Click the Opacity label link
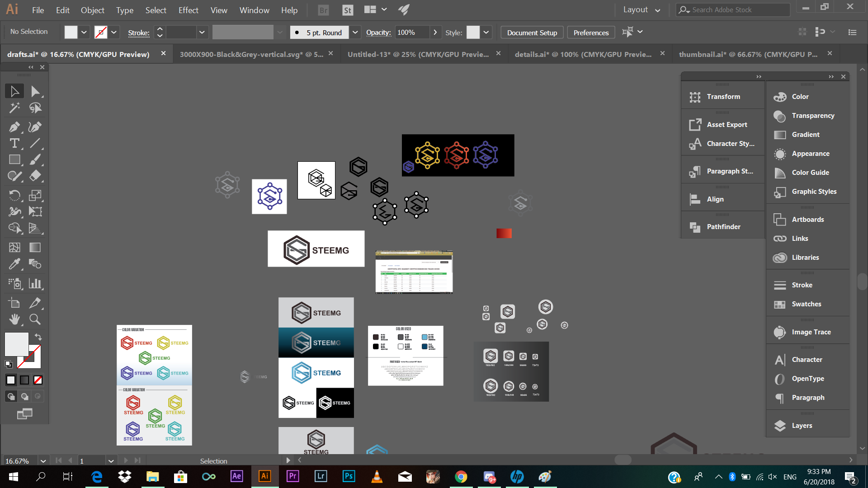Image resolution: width=868 pixels, height=488 pixels. tap(378, 33)
